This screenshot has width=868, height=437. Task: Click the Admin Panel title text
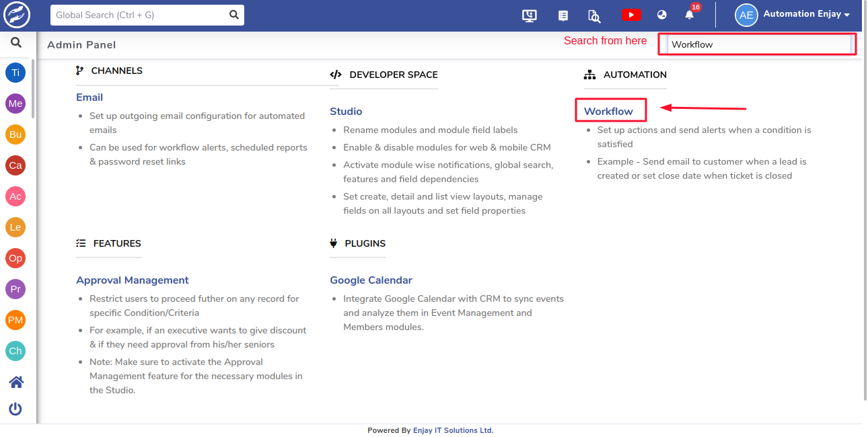tap(81, 45)
